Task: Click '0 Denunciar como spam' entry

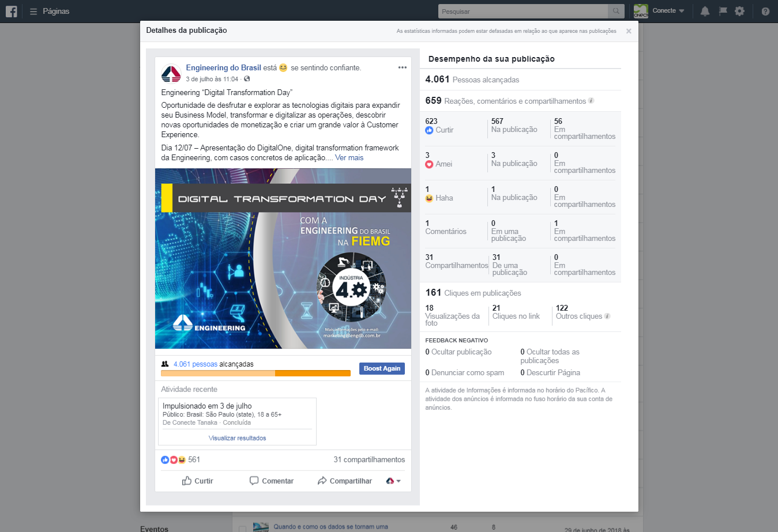Action: (x=465, y=373)
